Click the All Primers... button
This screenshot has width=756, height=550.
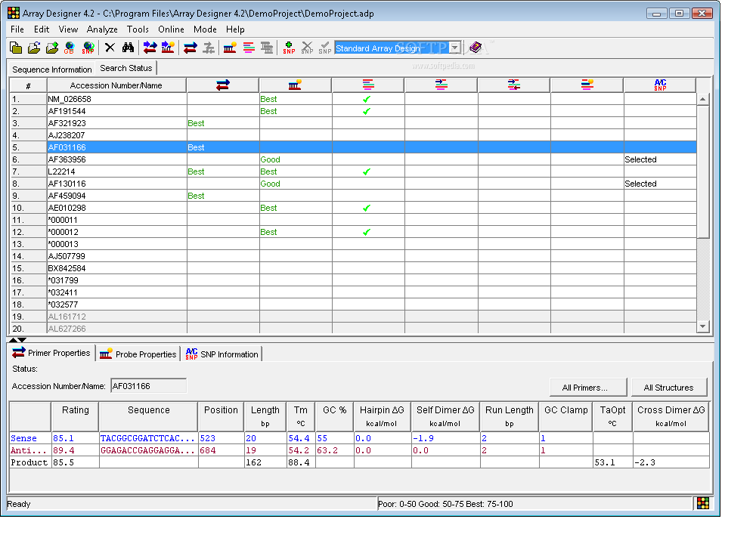tap(584, 388)
